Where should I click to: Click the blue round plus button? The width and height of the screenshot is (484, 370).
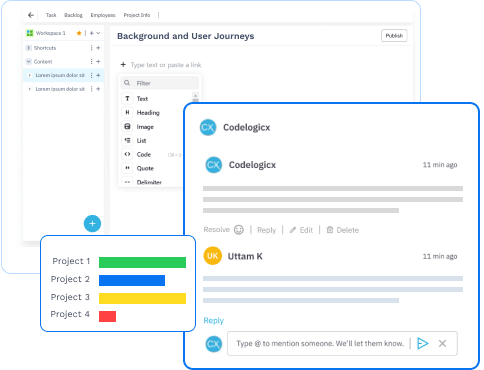click(x=92, y=224)
